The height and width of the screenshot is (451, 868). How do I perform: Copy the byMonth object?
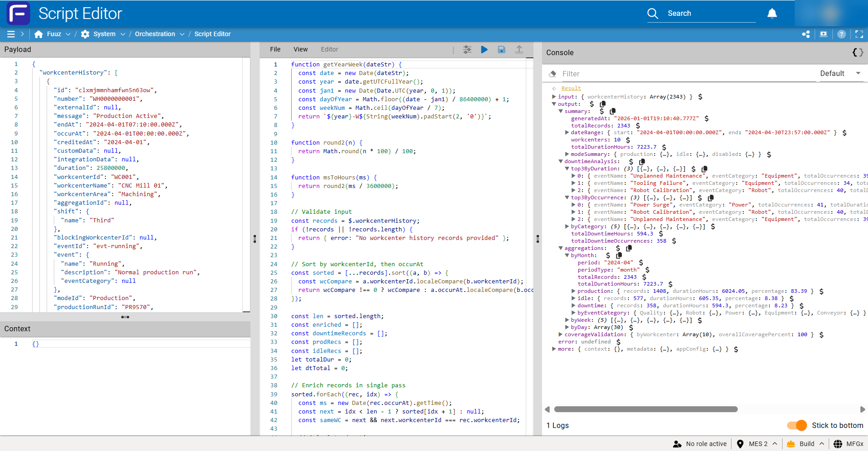[x=618, y=255]
